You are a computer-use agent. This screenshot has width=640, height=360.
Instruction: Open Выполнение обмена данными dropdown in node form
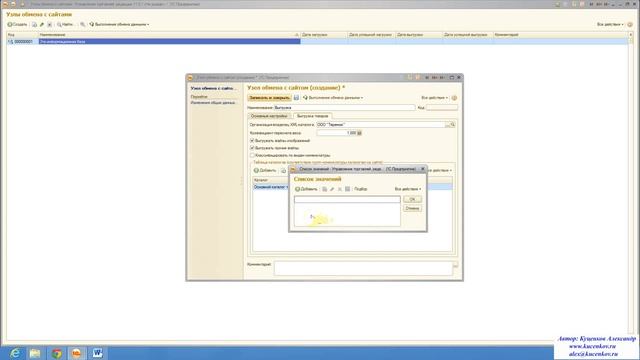coord(333,98)
